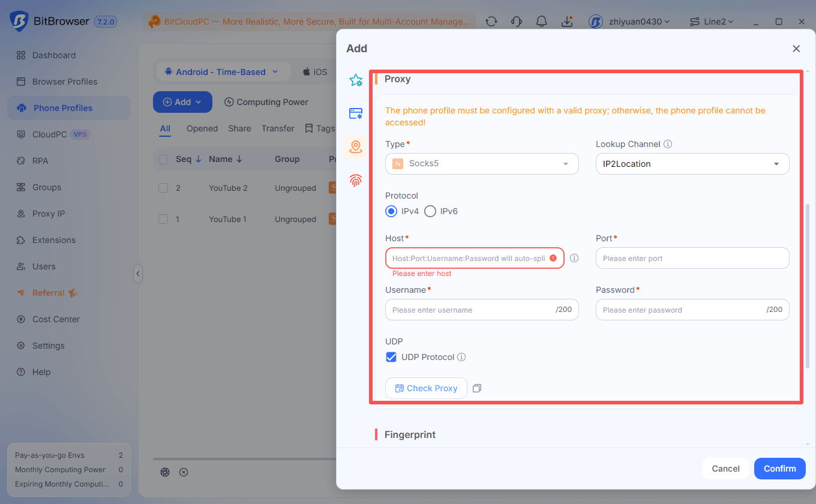Open the blue Add button dropdown

click(182, 102)
